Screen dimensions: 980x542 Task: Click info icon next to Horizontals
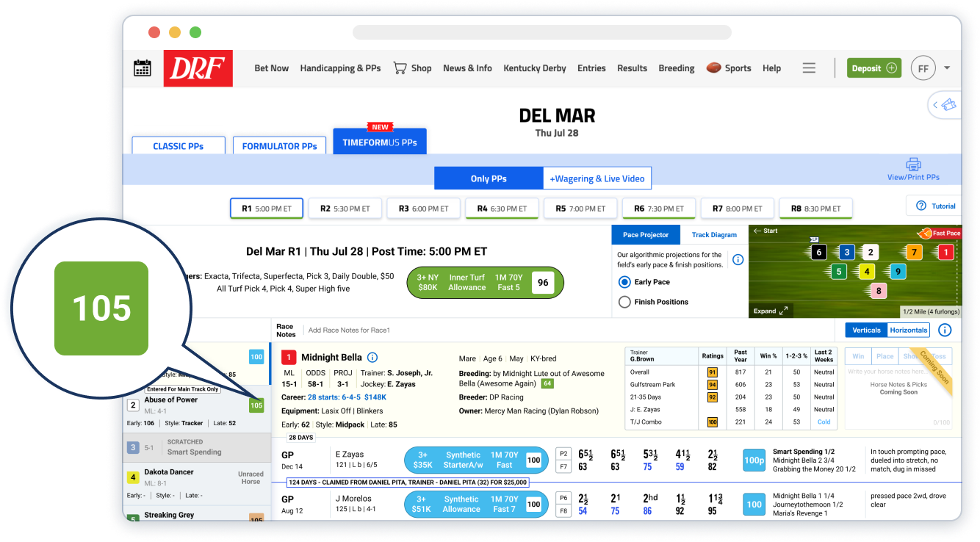point(945,330)
